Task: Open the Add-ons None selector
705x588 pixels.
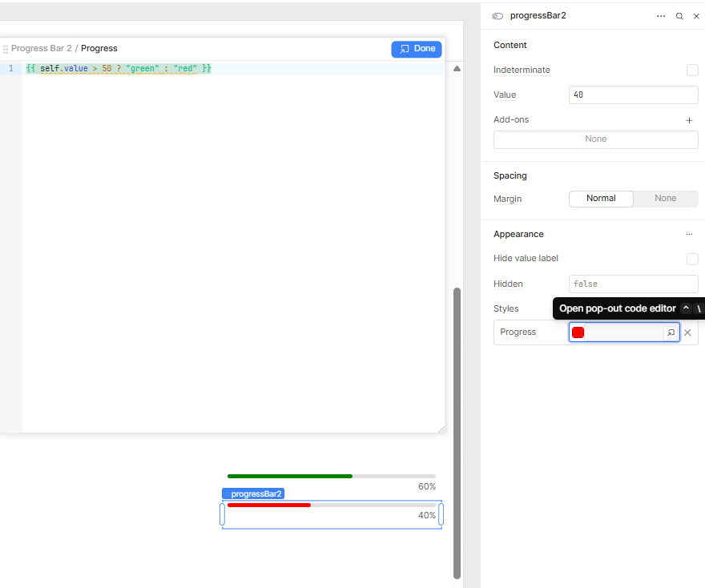Action: (x=595, y=139)
